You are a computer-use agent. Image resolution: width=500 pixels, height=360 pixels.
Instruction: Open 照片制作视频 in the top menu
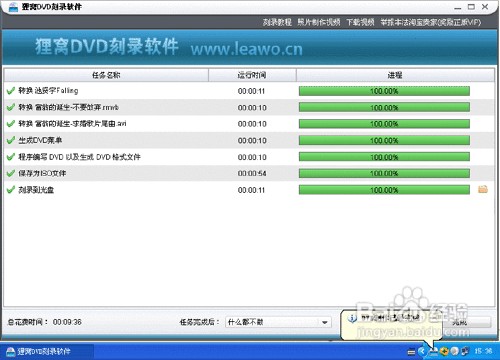319,22
